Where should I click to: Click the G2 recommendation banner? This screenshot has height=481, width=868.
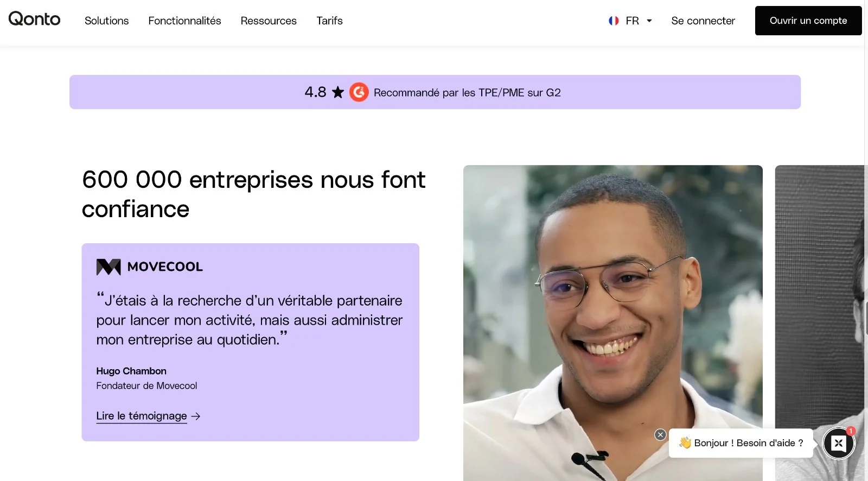point(435,92)
